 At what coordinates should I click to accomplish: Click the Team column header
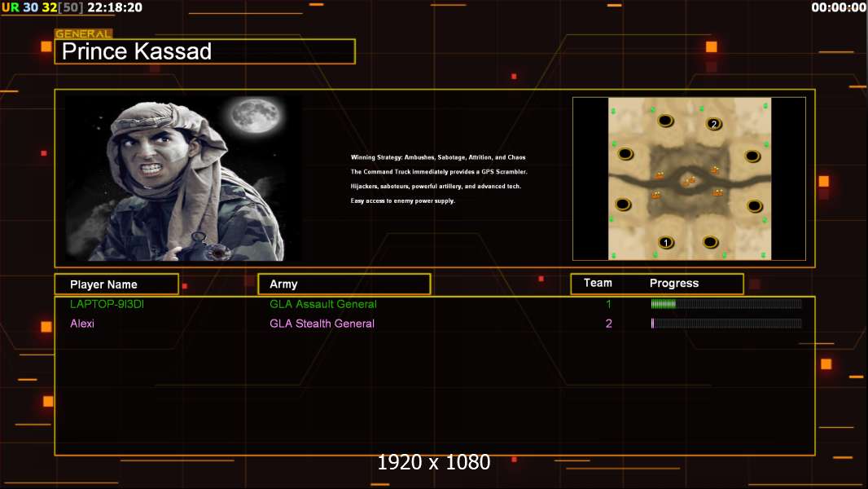[598, 283]
